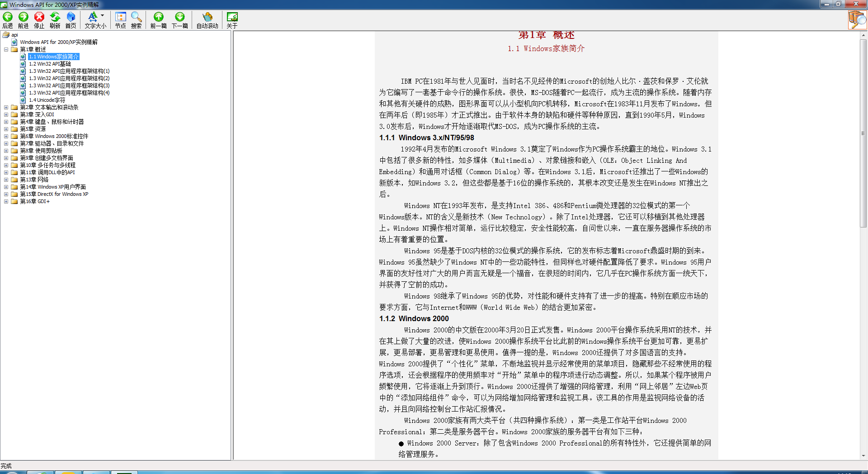Click the title bar application icon
This screenshot has width=868, height=474.
tap(4, 5)
